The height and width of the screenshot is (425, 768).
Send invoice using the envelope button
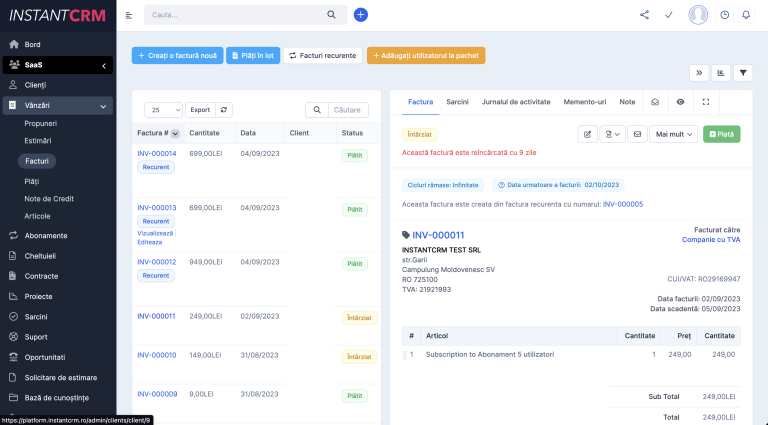(637, 134)
